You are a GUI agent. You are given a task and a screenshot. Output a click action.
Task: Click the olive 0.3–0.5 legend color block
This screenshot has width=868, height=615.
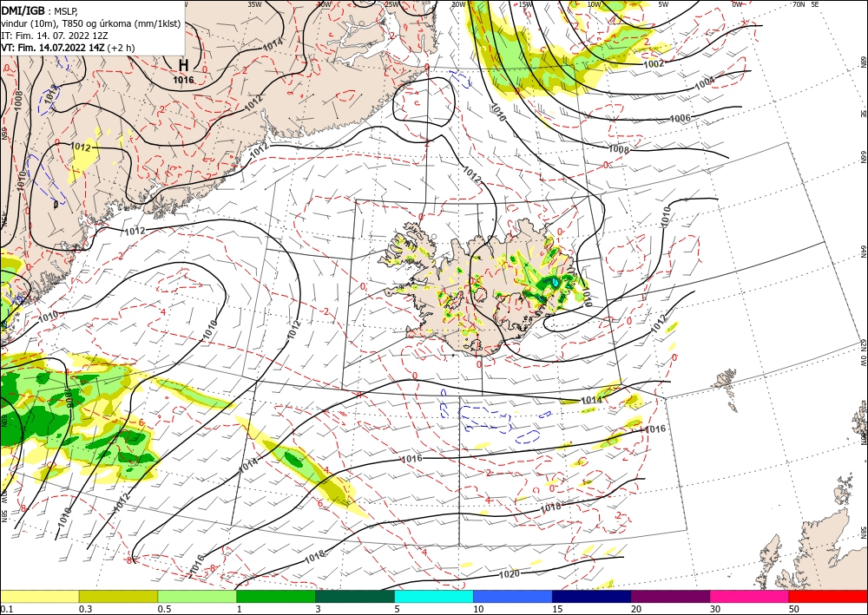point(118,596)
